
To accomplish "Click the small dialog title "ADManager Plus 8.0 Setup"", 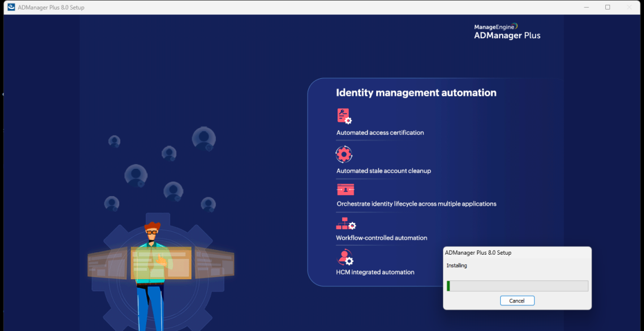I will coord(478,253).
